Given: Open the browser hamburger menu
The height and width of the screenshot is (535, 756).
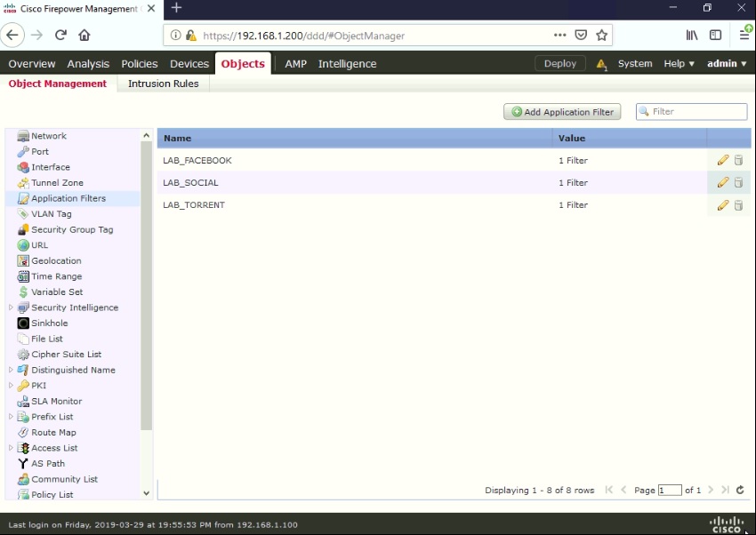Looking at the screenshot, I should point(744,35).
